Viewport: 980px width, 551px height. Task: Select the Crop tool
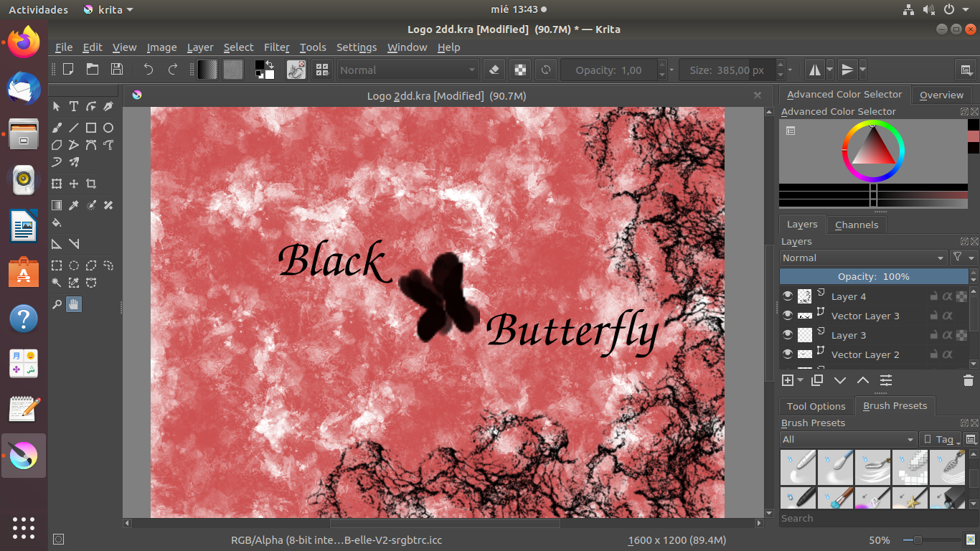tap(91, 184)
